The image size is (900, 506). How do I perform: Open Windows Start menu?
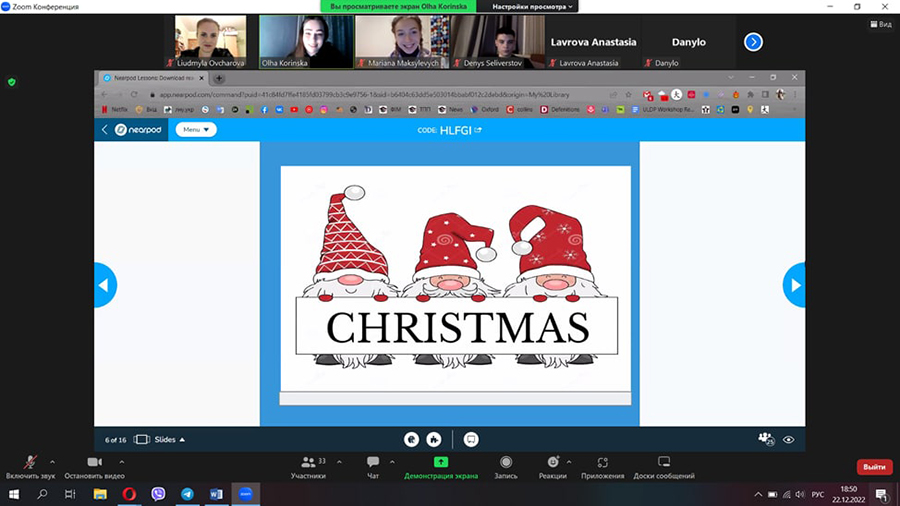[x=14, y=494]
